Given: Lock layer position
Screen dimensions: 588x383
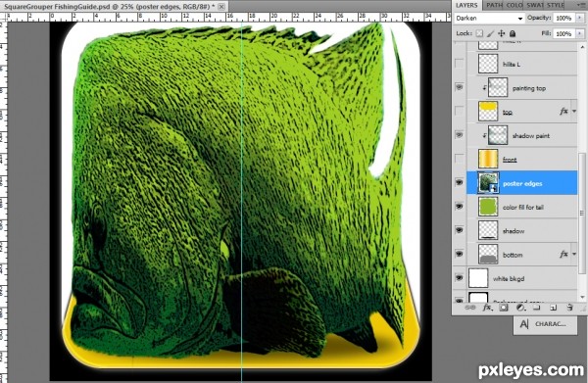Looking at the screenshot, I should click(x=502, y=33).
